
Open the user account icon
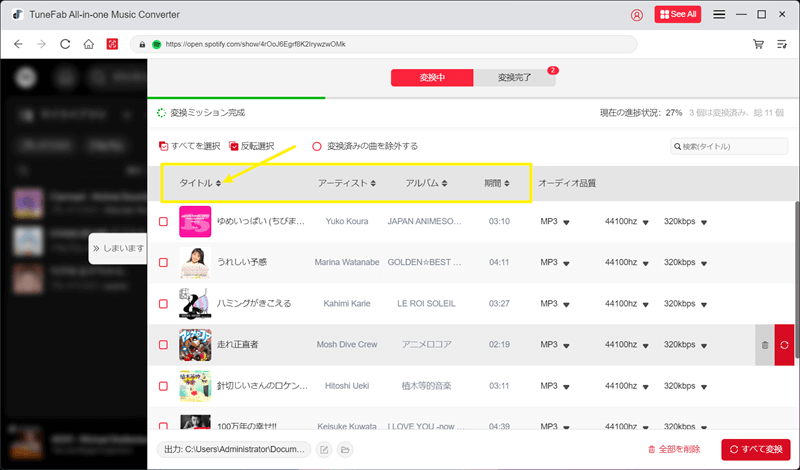[637, 15]
